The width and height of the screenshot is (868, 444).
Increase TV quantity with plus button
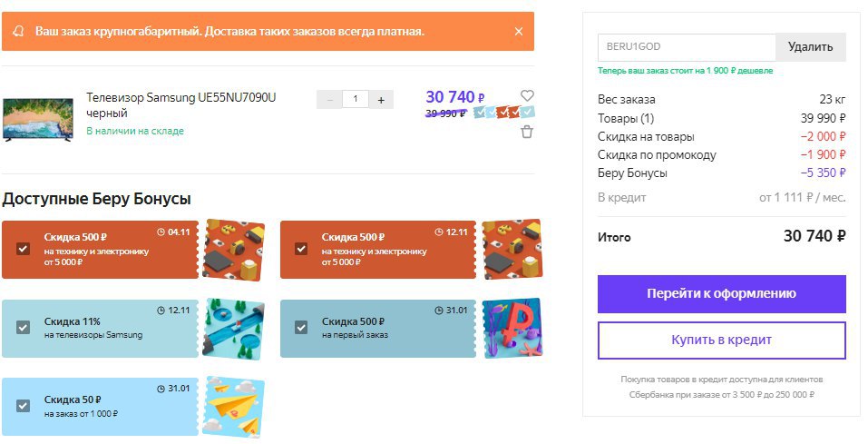[x=381, y=100]
